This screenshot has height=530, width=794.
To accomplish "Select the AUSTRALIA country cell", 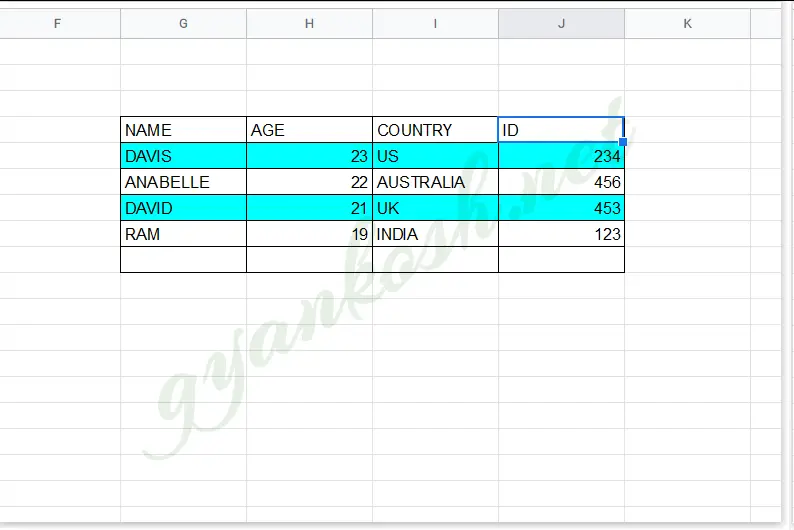I will pos(435,182).
